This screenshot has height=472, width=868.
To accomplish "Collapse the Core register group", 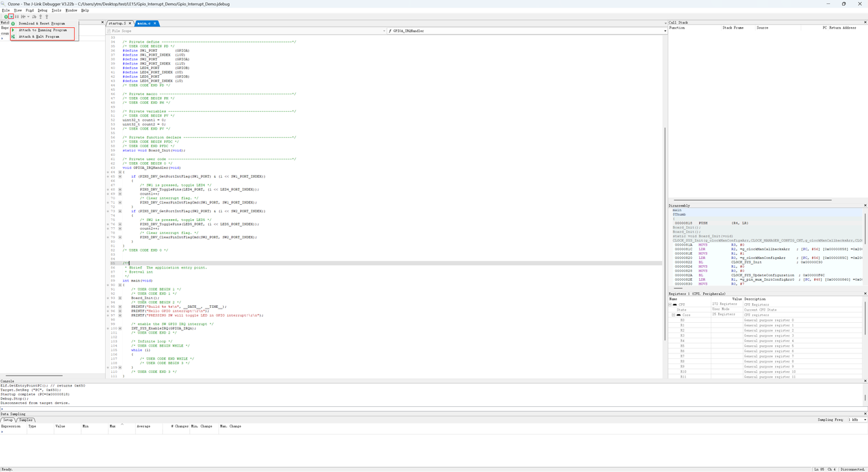I will (673, 315).
